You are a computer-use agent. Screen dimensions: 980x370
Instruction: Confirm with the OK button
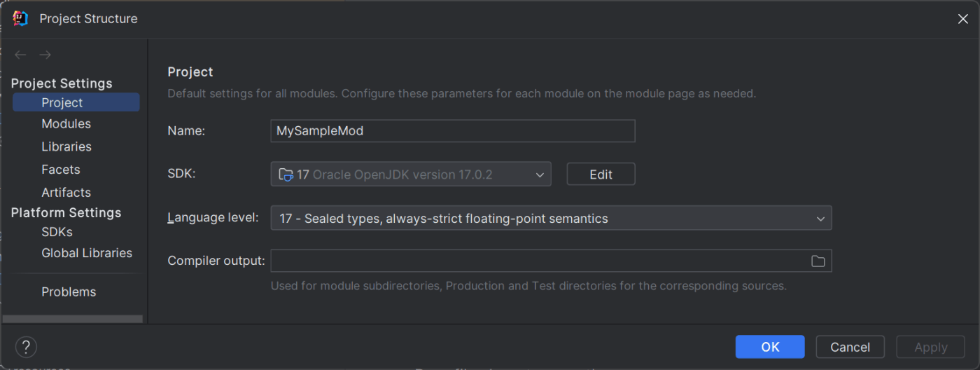coord(770,347)
